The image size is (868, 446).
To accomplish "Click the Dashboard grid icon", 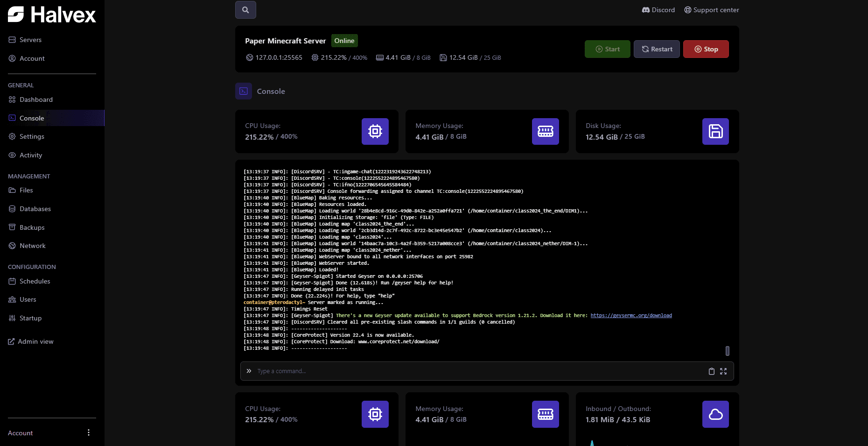I will click(12, 99).
